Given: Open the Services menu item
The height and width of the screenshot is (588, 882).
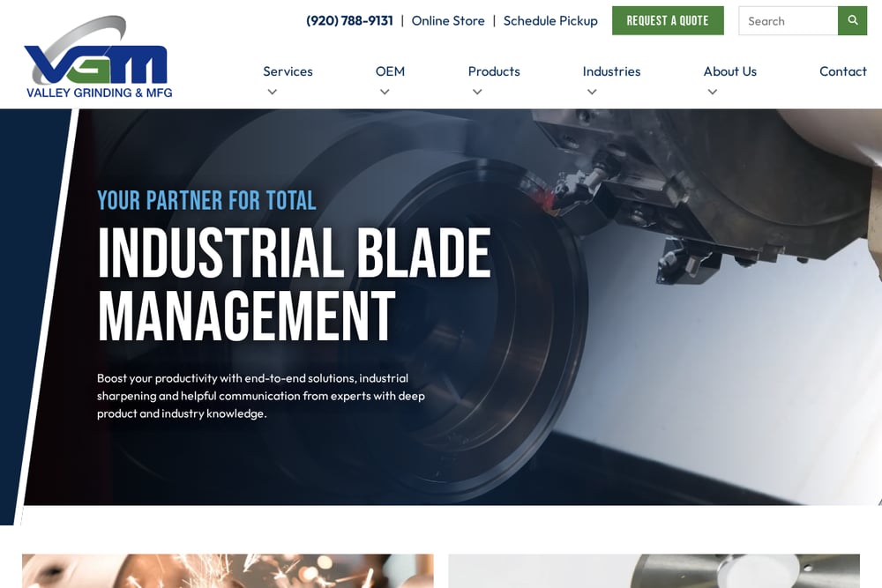Looking at the screenshot, I should point(288,71).
